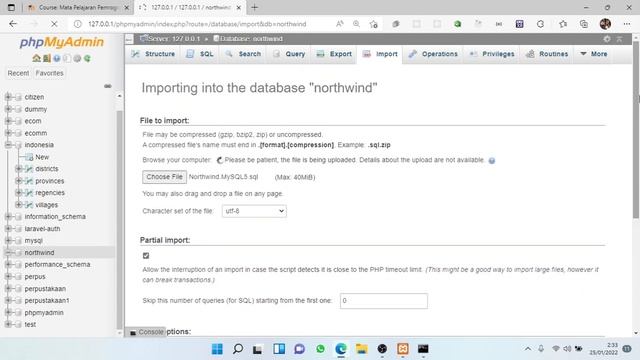
Task: Expand the dummy database
Action: coord(8,109)
